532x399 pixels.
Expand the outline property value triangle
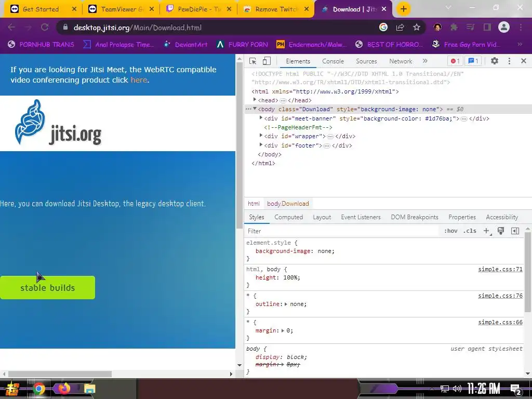pos(286,304)
